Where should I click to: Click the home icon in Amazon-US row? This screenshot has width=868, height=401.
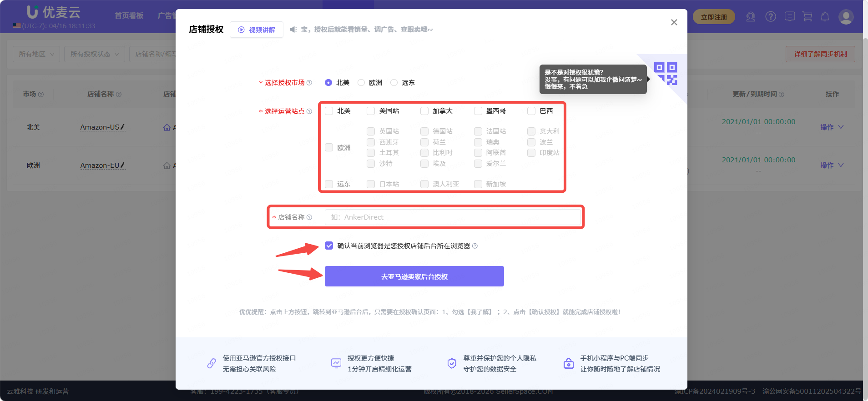167,127
